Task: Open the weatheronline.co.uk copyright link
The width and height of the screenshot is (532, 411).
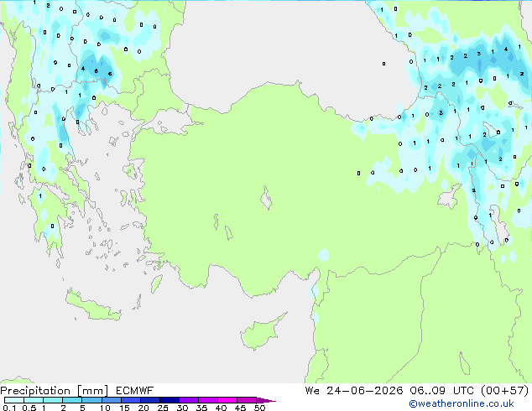Action: (462, 403)
